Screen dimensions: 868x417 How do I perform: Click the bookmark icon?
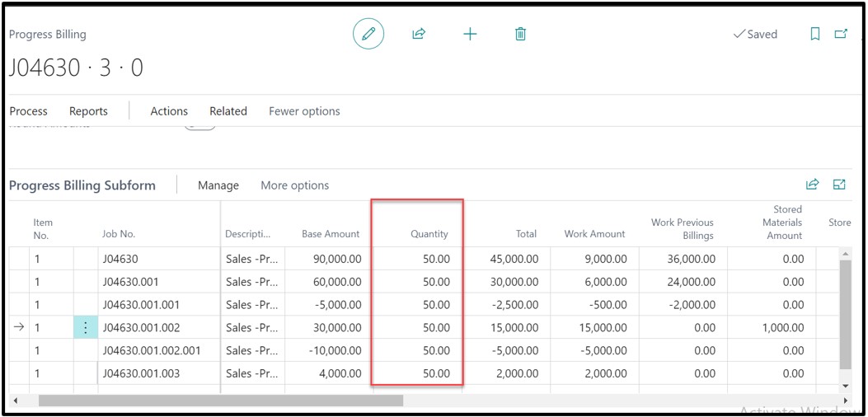[x=814, y=34]
